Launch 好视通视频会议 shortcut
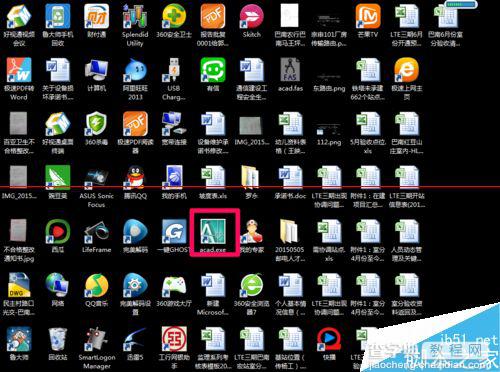This screenshot has height=372, width=500. (19, 16)
